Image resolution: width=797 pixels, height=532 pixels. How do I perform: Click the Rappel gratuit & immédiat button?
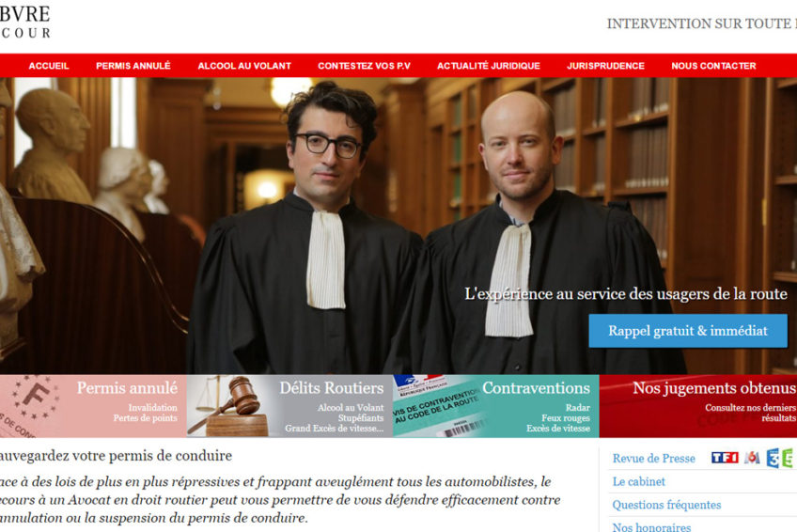click(x=688, y=331)
